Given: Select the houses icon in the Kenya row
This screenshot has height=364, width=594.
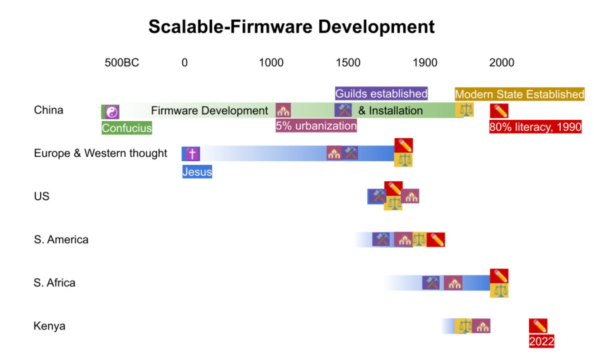Looking at the screenshot, I should [481, 326].
